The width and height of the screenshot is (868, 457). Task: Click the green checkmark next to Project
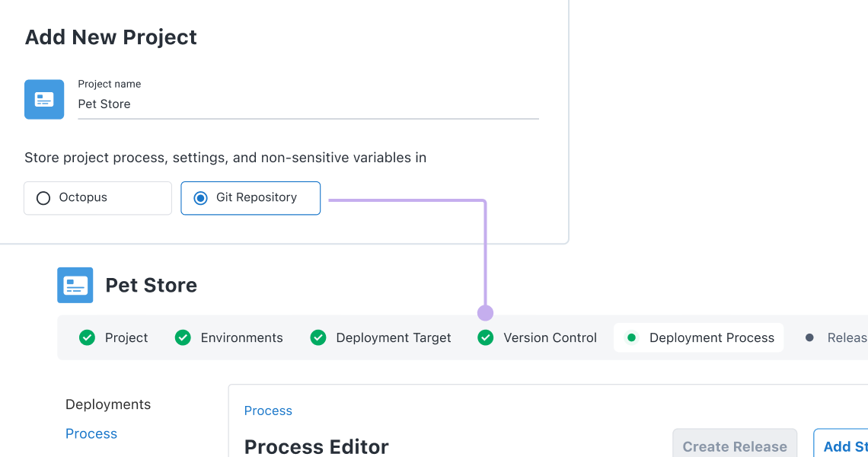[88, 337]
